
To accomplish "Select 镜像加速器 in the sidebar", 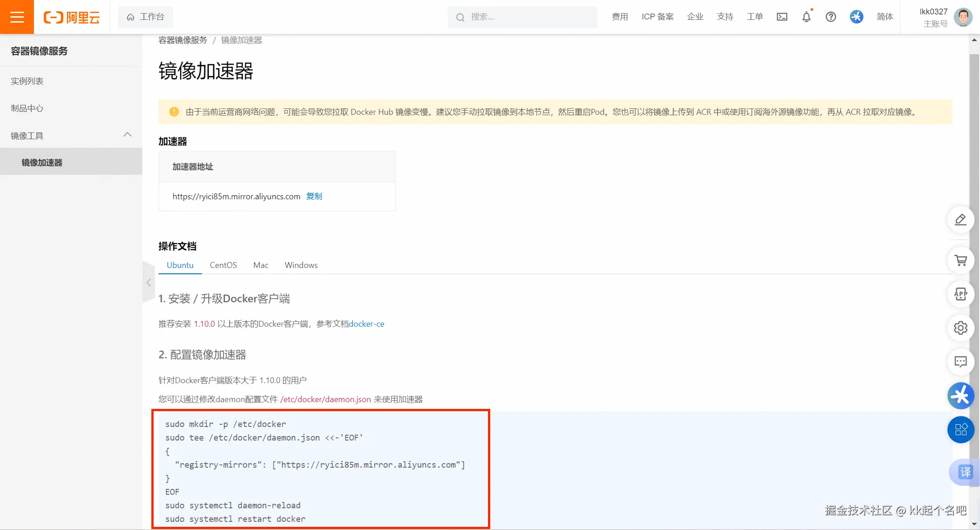I will pyautogui.click(x=43, y=162).
